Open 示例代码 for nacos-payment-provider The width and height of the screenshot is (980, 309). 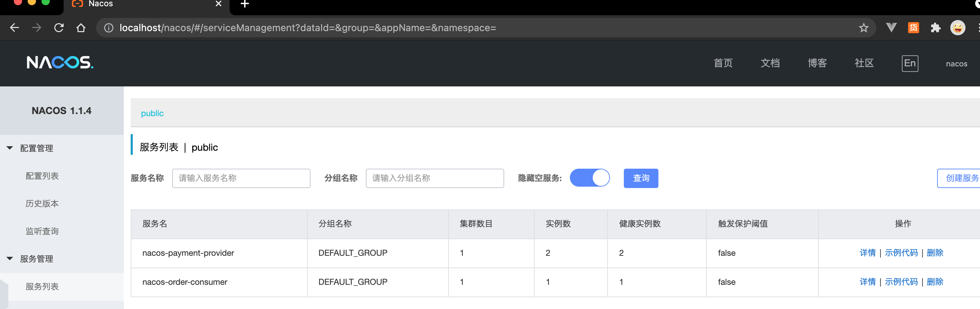click(901, 253)
